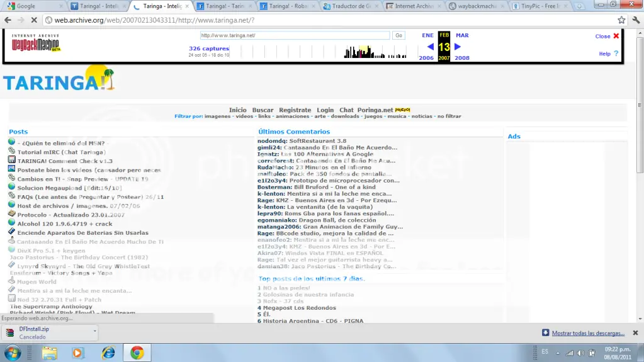Viewport: 644px width, 362px height.
Task: Switch to the TinyPic tab
Action: [539, 6]
